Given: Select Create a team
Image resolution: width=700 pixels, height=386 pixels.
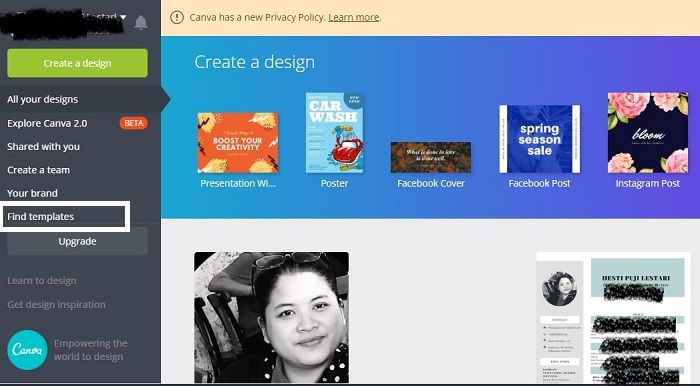Looking at the screenshot, I should [x=38, y=170].
